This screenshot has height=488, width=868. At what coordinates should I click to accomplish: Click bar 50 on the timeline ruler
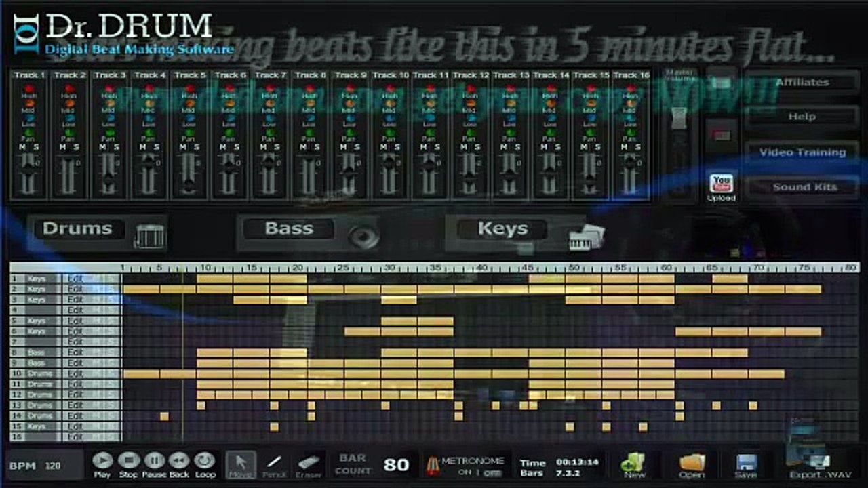point(573,268)
